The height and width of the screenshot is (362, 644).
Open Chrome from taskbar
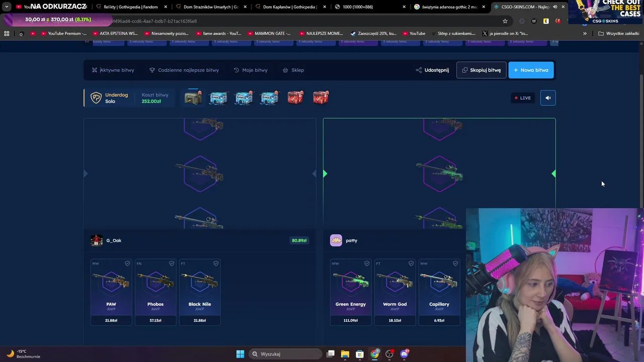375,354
